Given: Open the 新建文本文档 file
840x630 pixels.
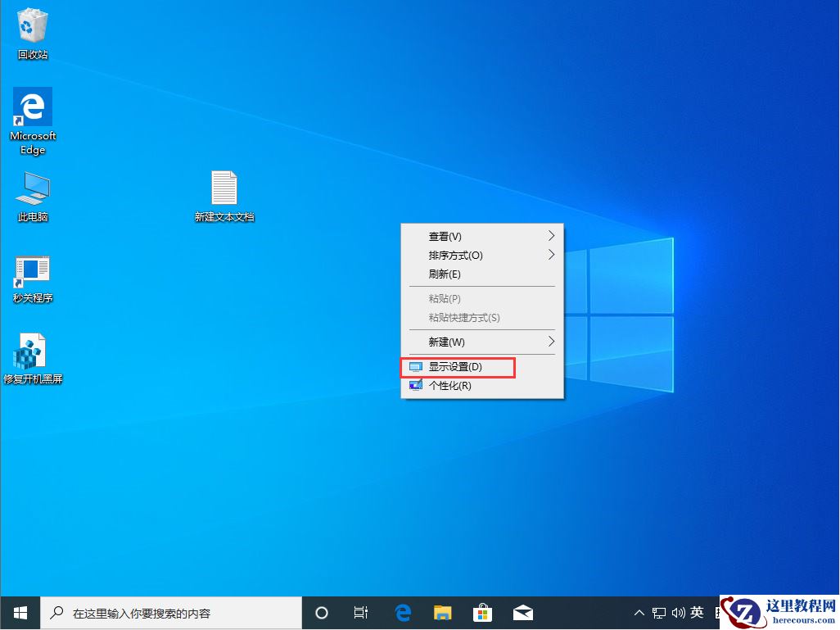Looking at the screenshot, I should (x=224, y=187).
